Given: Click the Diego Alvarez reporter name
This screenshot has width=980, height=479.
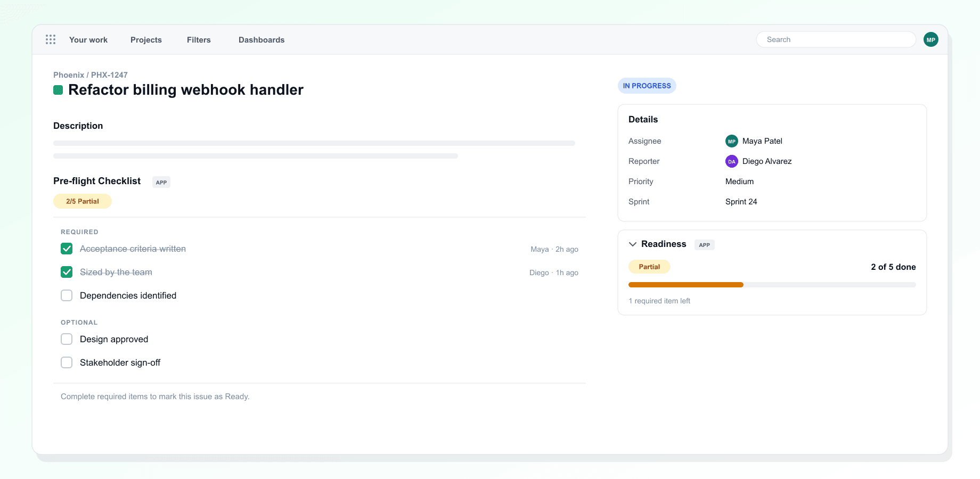Looking at the screenshot, I should pos(767,161).
